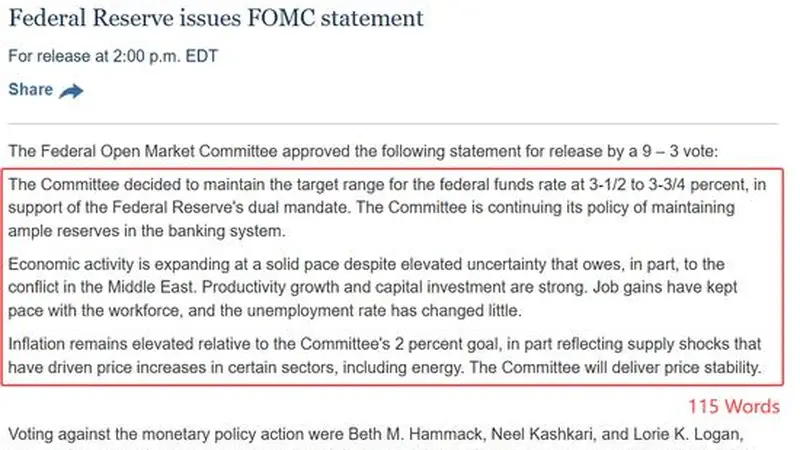The height and width of the screenshot is (450, 800).
Task: Select the Federal Reserve issues FOMC statement heading
Action: [x=216, y=18]
